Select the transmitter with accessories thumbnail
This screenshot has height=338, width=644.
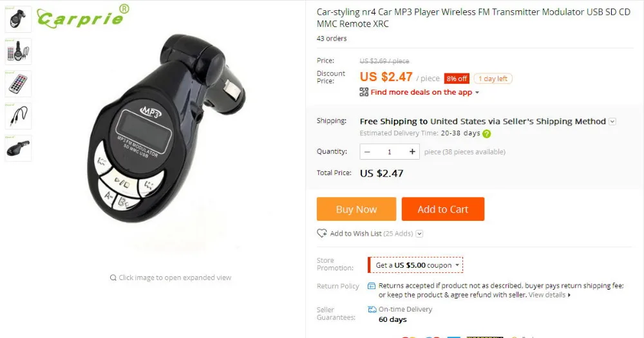tap(18, 52)
